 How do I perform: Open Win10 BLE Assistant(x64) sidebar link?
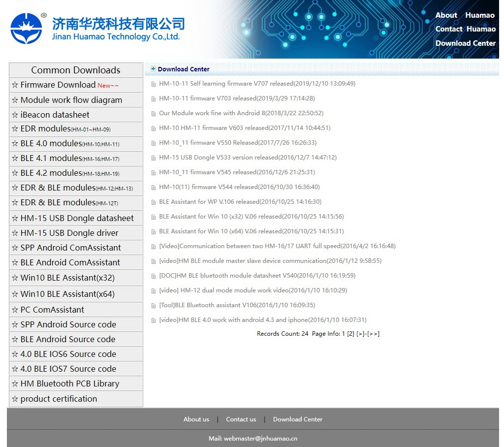click(x=67, y=294)
